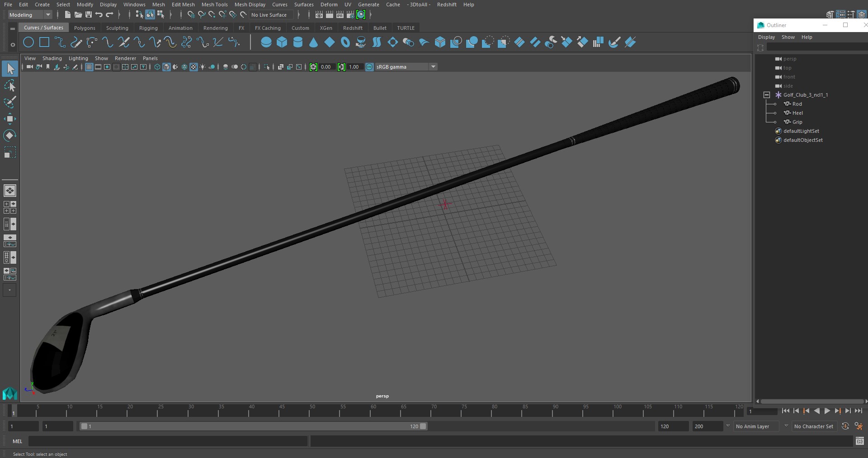Collapse the Golf_Club_3_ncl1_1 group
868x458 pixels.
pos(767,95)
